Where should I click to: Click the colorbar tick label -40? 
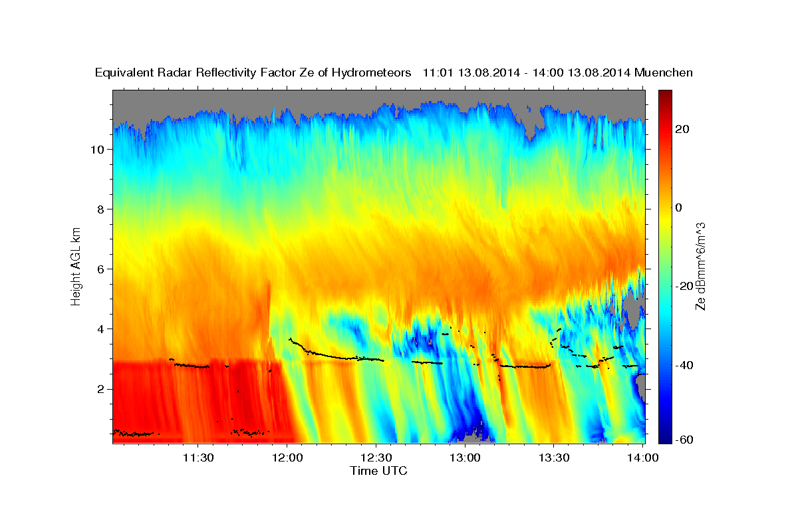tap(684, 364)
